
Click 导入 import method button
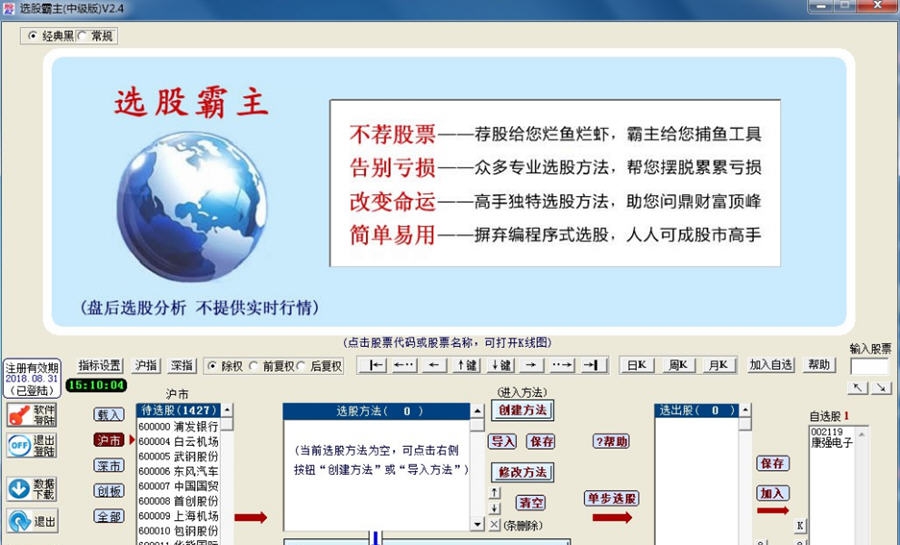tap(502, 442)
